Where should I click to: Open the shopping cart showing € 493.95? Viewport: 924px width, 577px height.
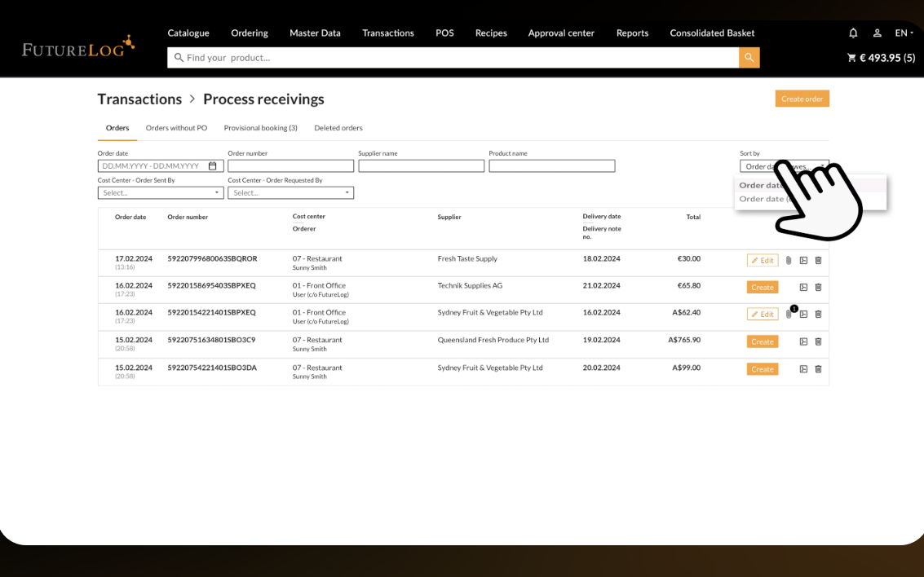[x=881, y=58]
